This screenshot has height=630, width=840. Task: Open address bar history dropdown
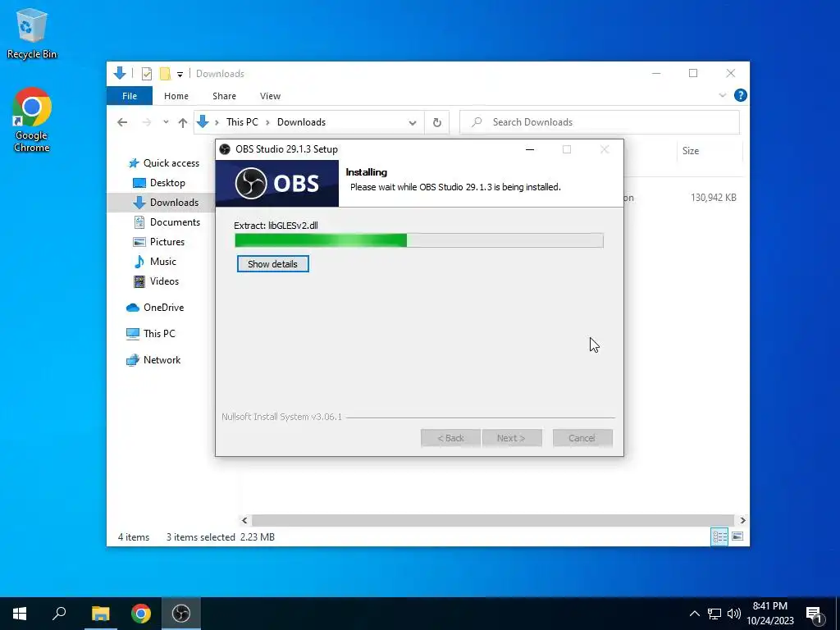tap(413, 123)
